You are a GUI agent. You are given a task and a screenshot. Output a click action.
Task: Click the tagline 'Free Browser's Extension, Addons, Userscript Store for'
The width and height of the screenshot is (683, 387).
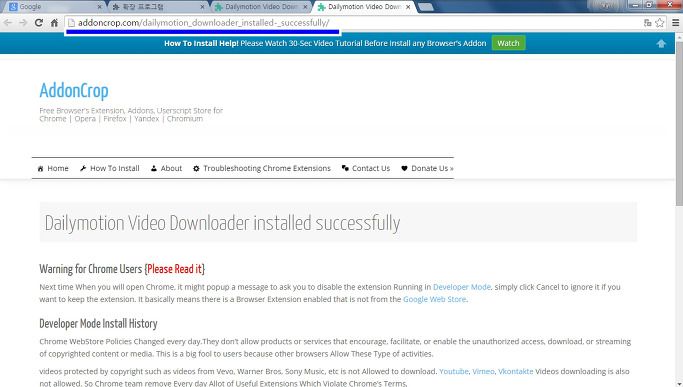click(x=131, y=111)
